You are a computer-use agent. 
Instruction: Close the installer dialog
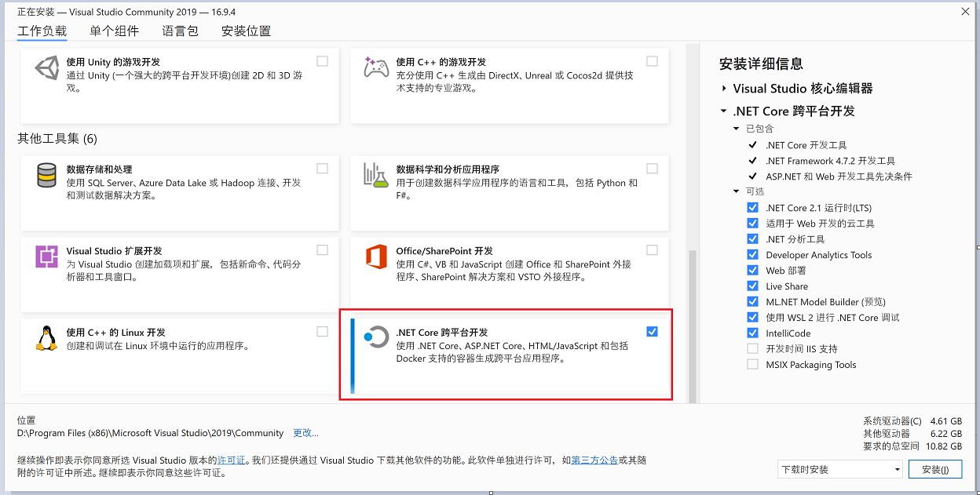tap(965, 13)
